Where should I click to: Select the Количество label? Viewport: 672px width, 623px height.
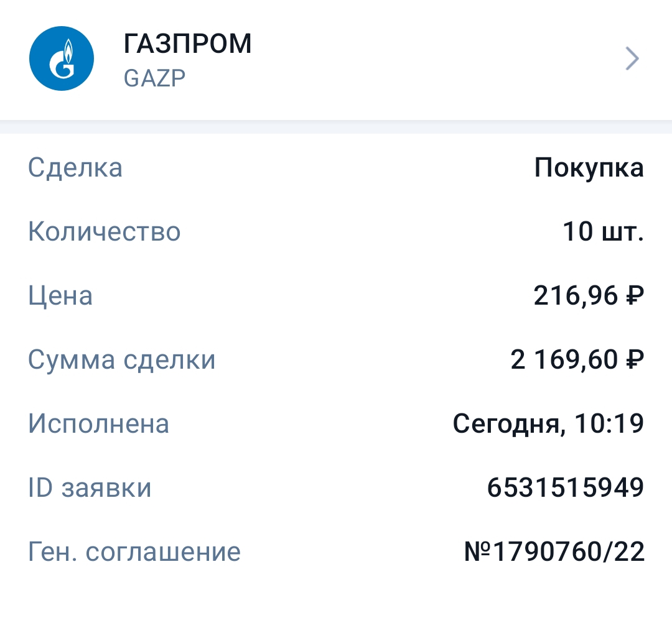(x=105, y=232)
